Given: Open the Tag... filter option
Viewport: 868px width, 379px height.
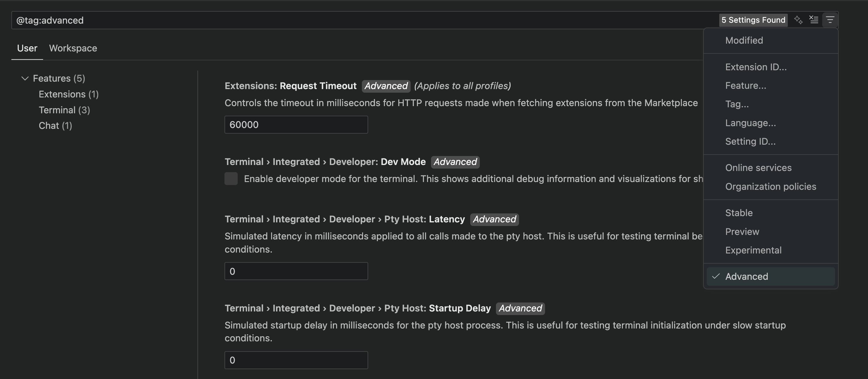Looking at the screenshot, I should 737,104.
